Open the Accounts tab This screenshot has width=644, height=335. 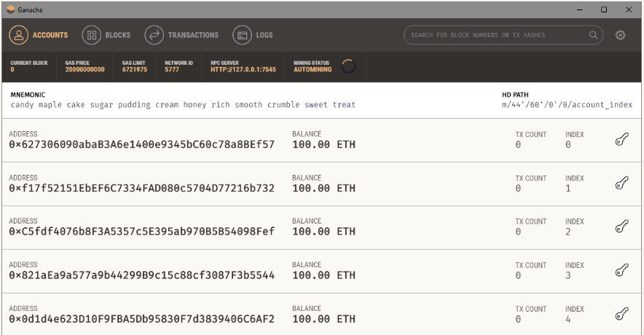(x=39, y=35)
